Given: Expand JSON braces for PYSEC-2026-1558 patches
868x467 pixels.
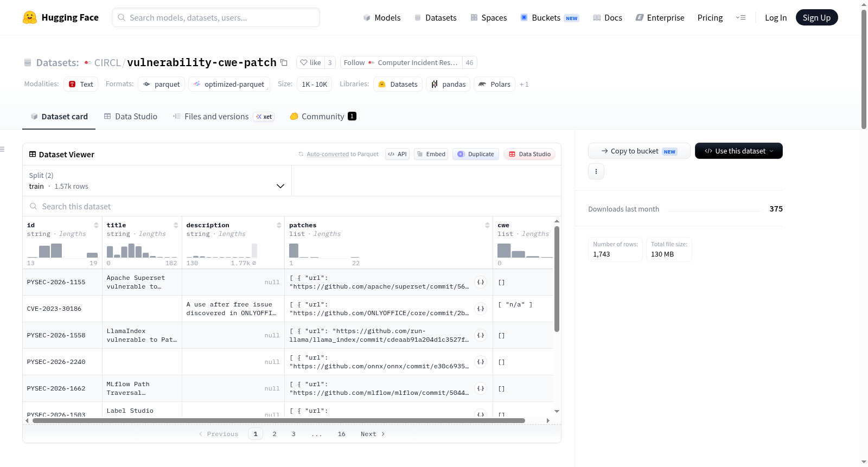Looking at the screenshot, I should (x=481, y=335).
